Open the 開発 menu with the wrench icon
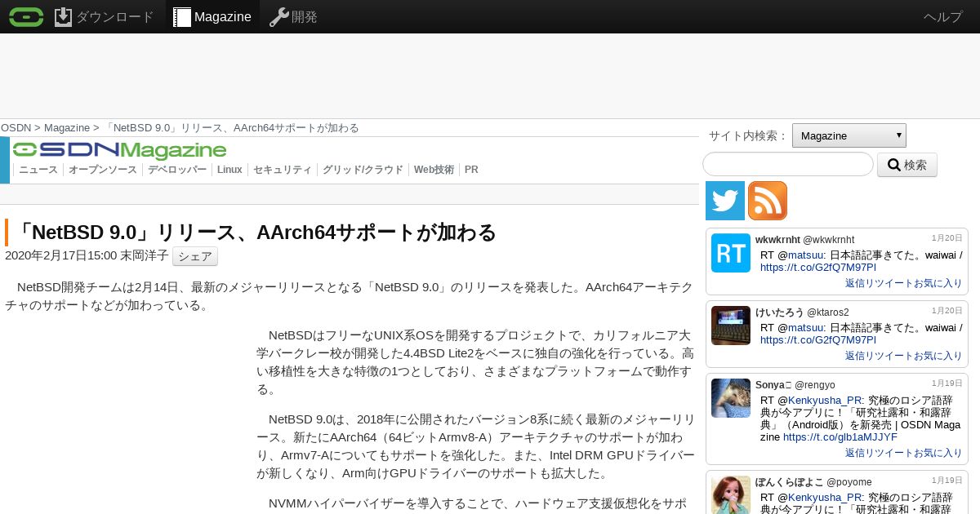 [293, 16]
